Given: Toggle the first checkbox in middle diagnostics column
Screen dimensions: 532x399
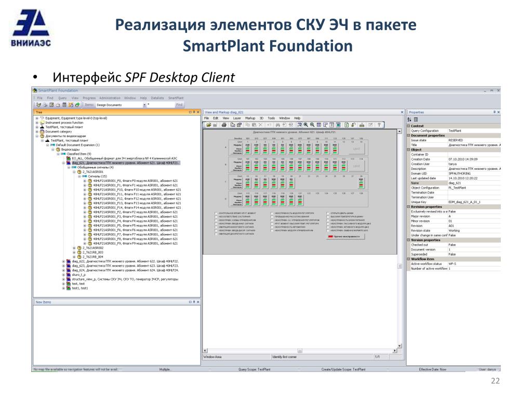Looking at the screenshot, I should point(272,214).
